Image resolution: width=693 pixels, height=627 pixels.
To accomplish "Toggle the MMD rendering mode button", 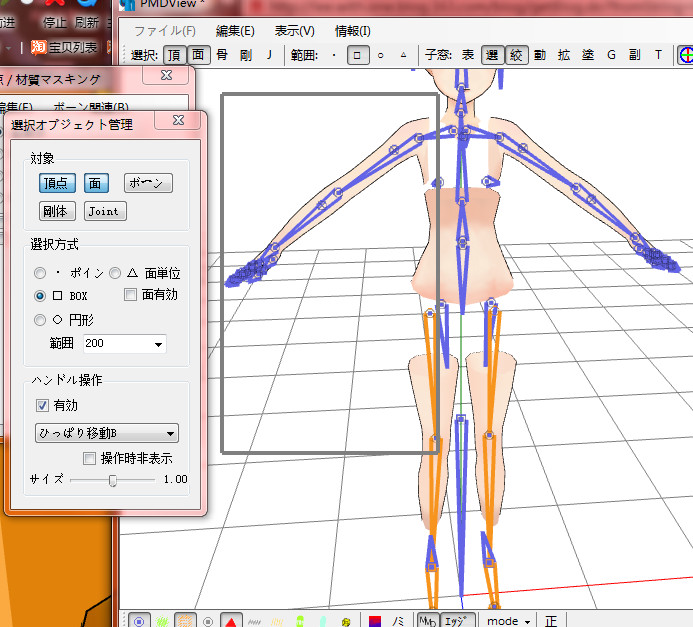I will (427, 621).
